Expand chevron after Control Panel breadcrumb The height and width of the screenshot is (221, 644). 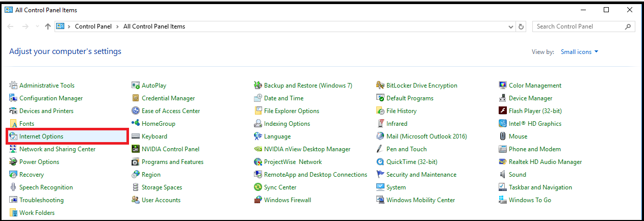(x=117, y=26)
